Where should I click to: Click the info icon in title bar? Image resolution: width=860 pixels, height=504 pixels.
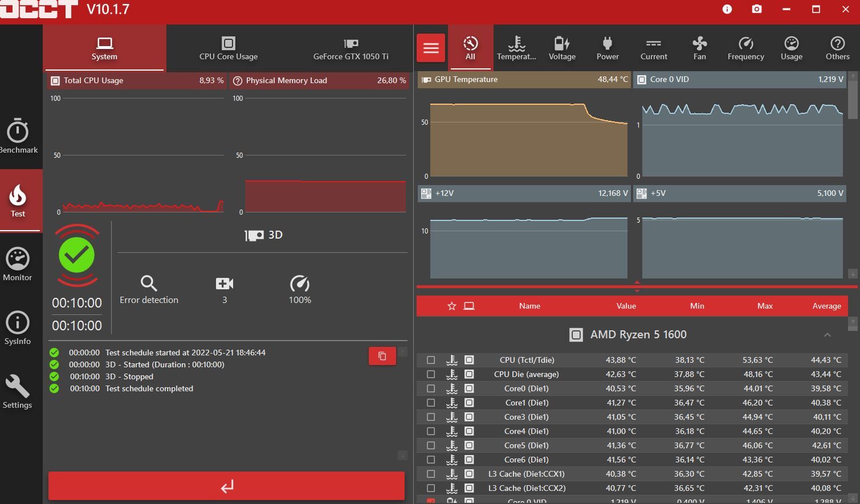[727, 9]
